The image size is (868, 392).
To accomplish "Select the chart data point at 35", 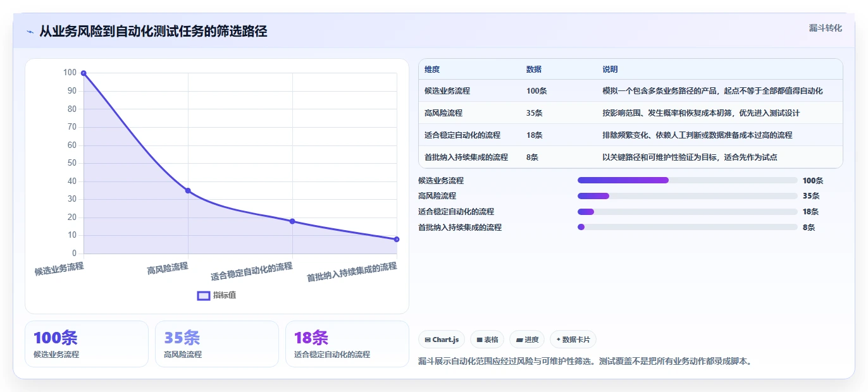I will (x=188, y=191).
